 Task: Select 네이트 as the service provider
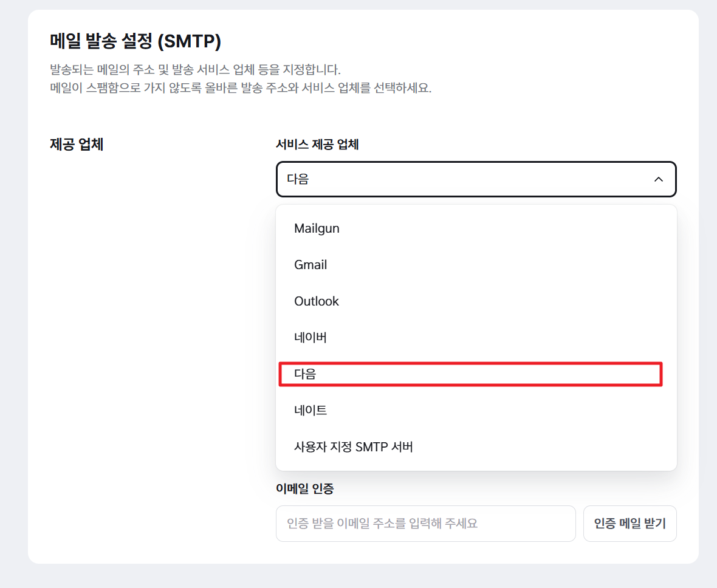pyautogui.click(x=310, y=411)
